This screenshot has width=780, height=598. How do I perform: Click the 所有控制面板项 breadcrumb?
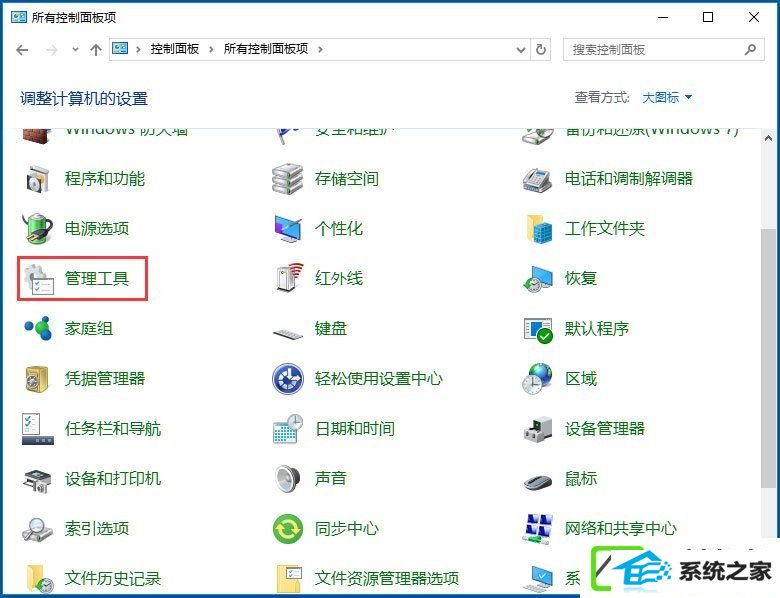point(266,49)
